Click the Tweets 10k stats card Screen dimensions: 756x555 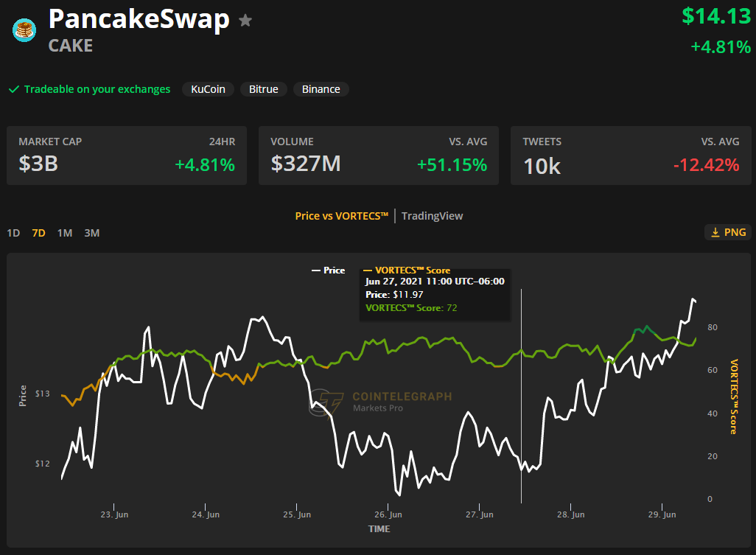click(631, 156)
